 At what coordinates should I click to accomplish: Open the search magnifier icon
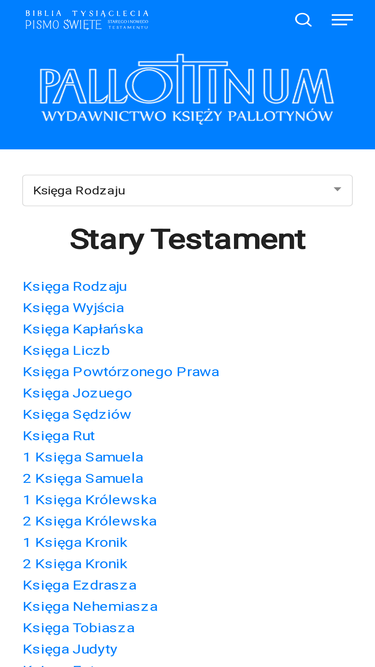click(303, 20)
